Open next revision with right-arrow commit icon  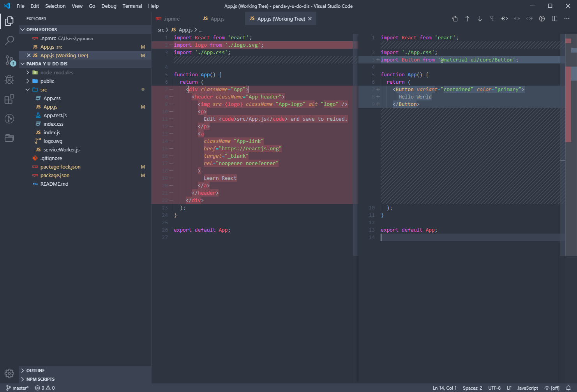click(x=529, y=19)
